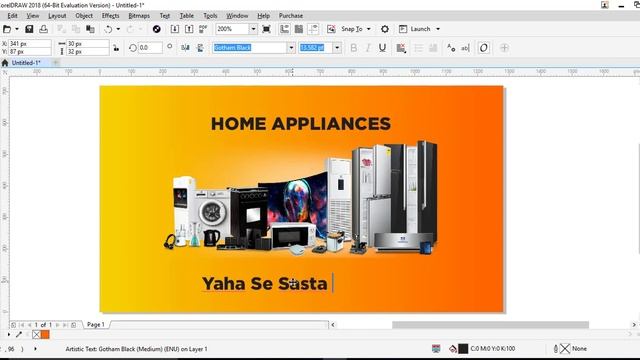Open the View menu

click(x=33, y=16)
